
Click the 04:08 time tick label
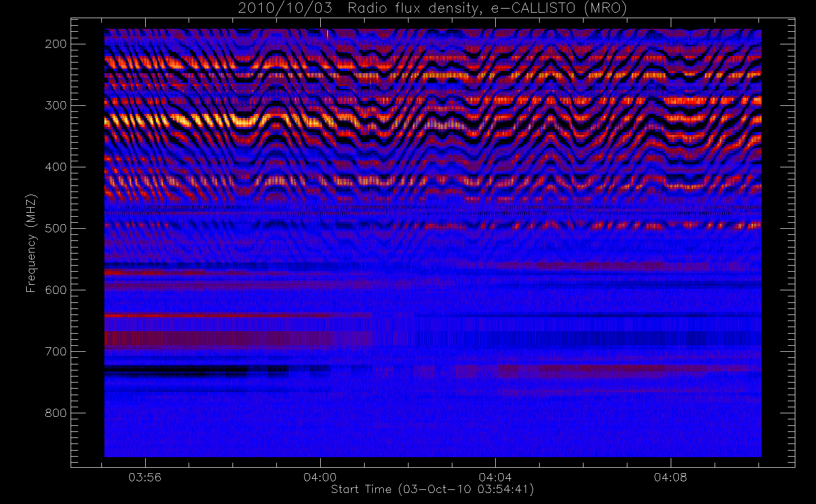coord(671,477)
